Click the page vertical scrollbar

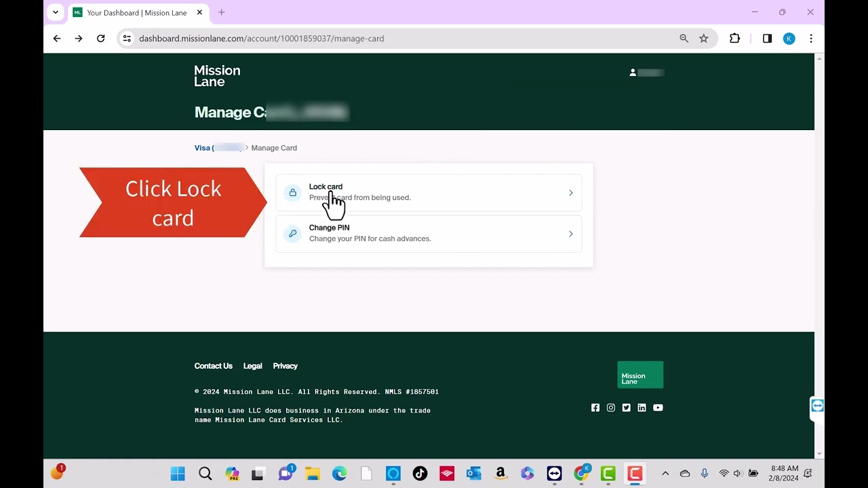819,256
